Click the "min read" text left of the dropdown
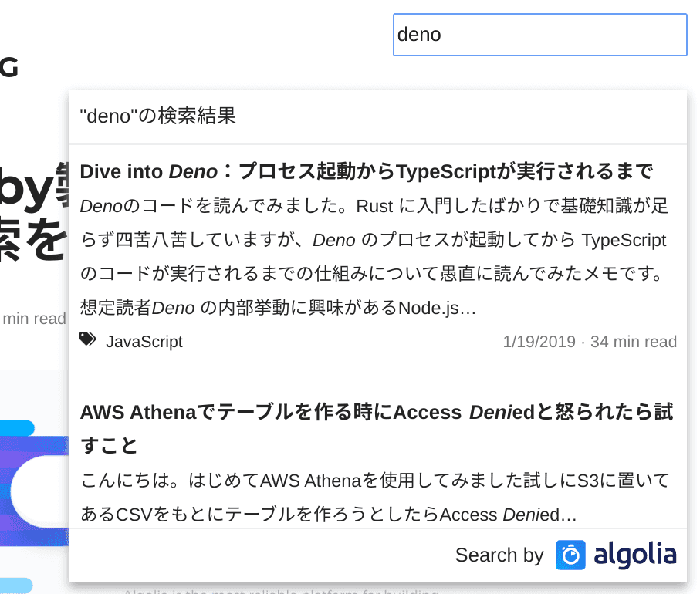Viewport: 700px width, 594px height. (x=33, y=318)
